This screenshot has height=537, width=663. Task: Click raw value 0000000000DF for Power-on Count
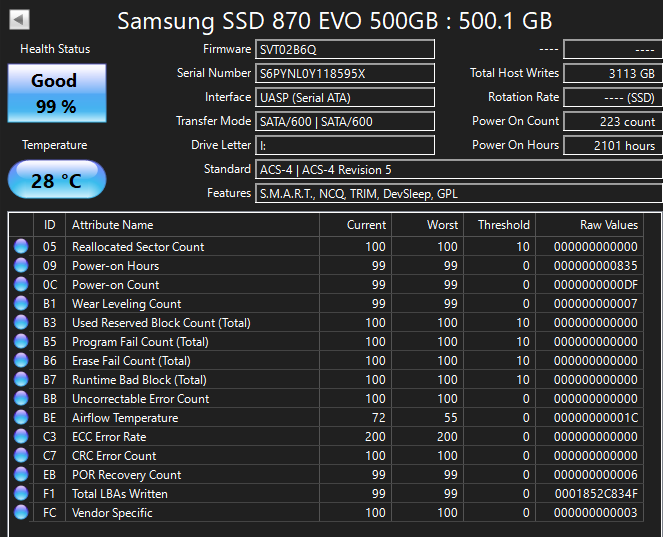[595, 285]
